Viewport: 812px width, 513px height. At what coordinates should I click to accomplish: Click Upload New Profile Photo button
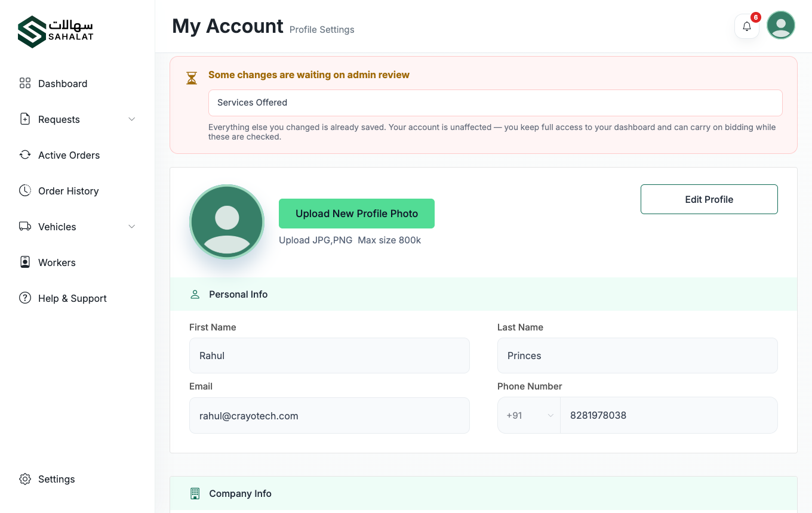tap(356, 214)
